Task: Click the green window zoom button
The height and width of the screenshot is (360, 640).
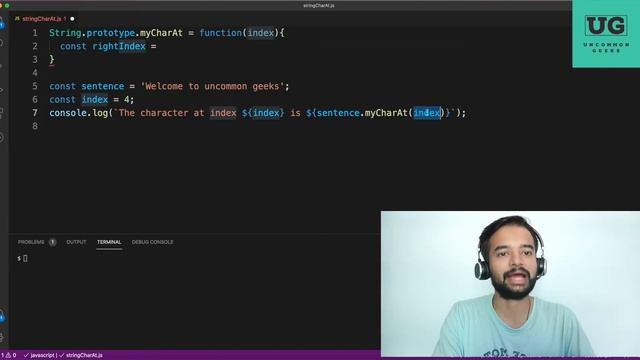Action: 7,6
